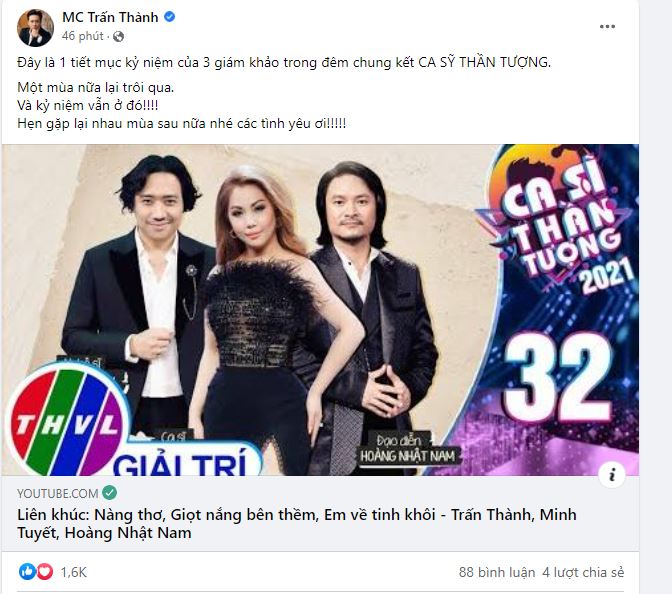
Task: Click the public globe privacy icon
Action: pyautogui.click(x=119, y=36)
